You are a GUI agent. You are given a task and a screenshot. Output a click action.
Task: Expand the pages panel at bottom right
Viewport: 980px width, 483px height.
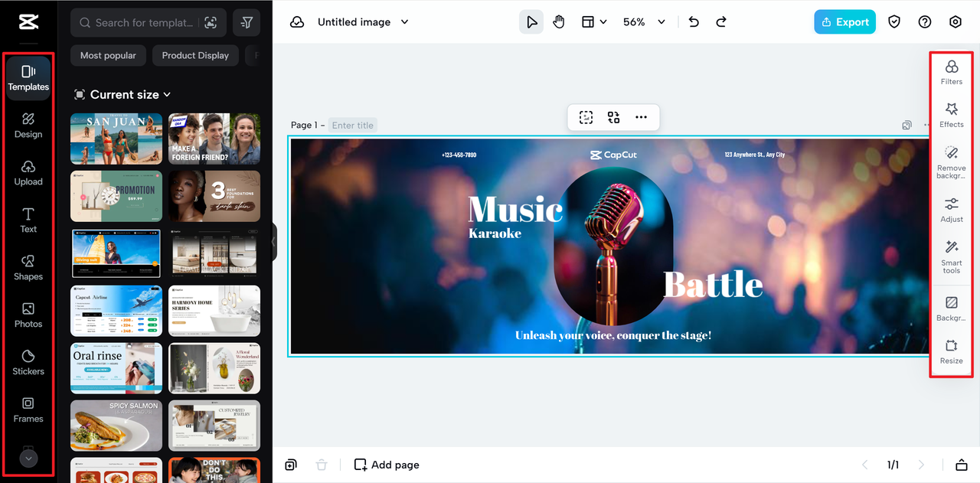[961, 465]
